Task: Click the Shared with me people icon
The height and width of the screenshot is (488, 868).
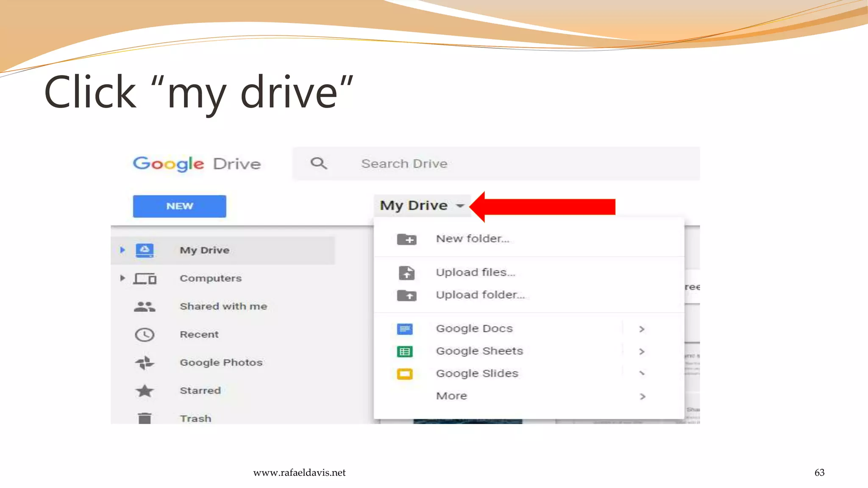Action: coord(145,306)
